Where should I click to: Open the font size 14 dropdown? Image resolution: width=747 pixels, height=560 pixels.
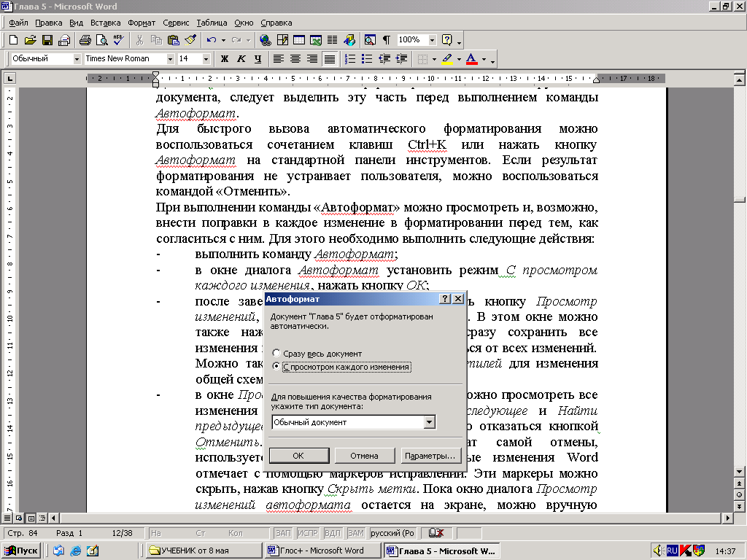tap(206, 59)
